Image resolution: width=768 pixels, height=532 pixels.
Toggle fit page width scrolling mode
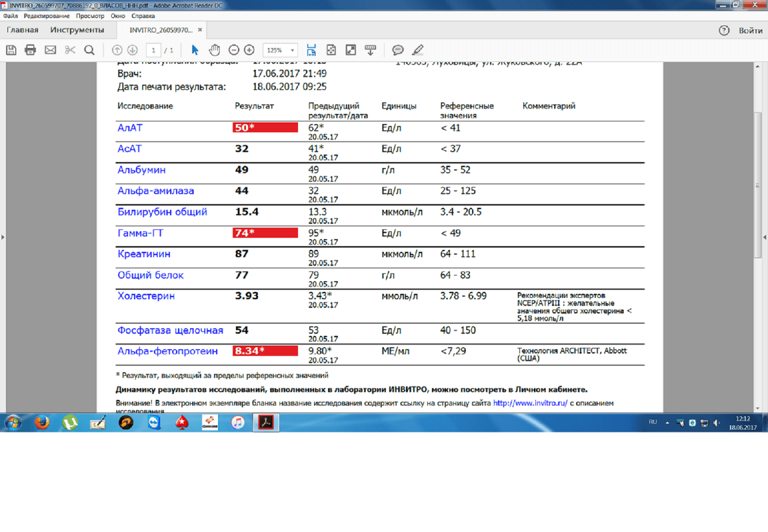tap(311, 50)
